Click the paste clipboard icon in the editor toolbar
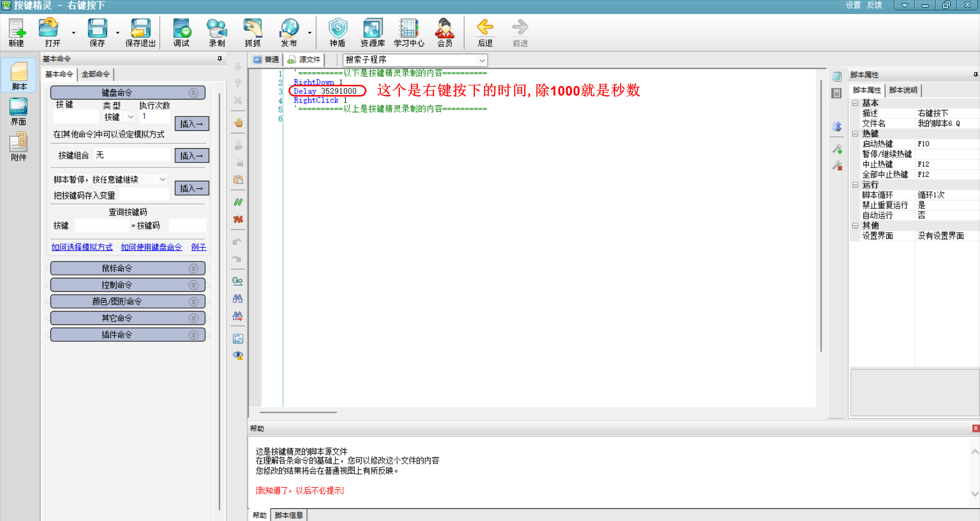This screenshot has height=521, width=980. point(238,180)
